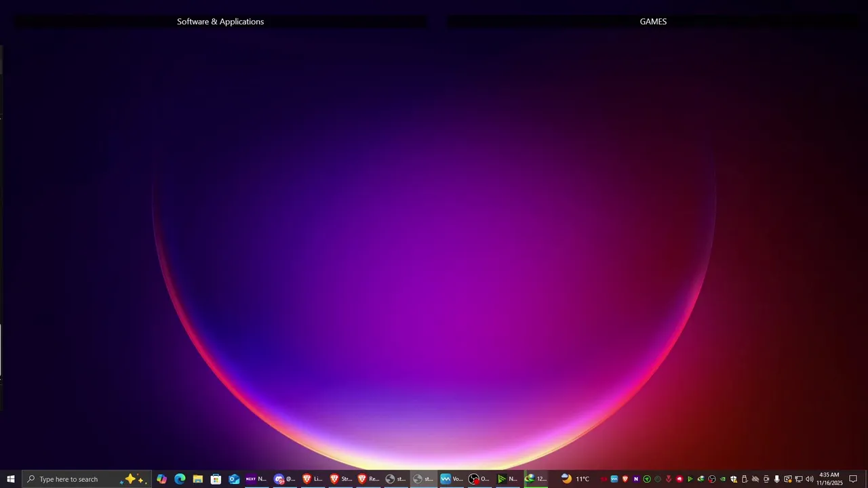This screenshot has height=488, width=868.
Task: Switch to the download manager '12...' window
Action: coord(535,479)
